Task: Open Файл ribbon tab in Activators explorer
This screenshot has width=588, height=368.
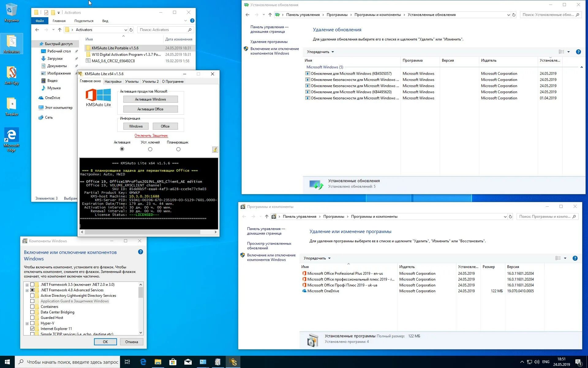Action: (x=40, y=21)
